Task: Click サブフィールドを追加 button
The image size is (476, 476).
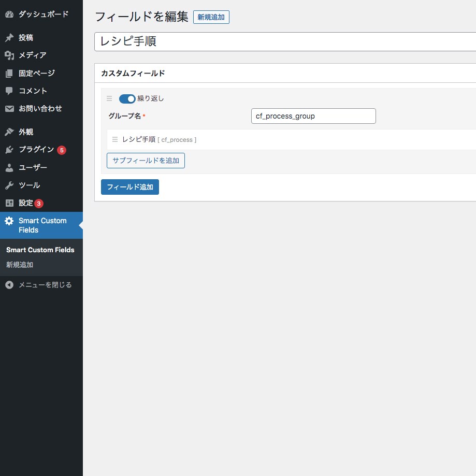Action: click(146, 161)
